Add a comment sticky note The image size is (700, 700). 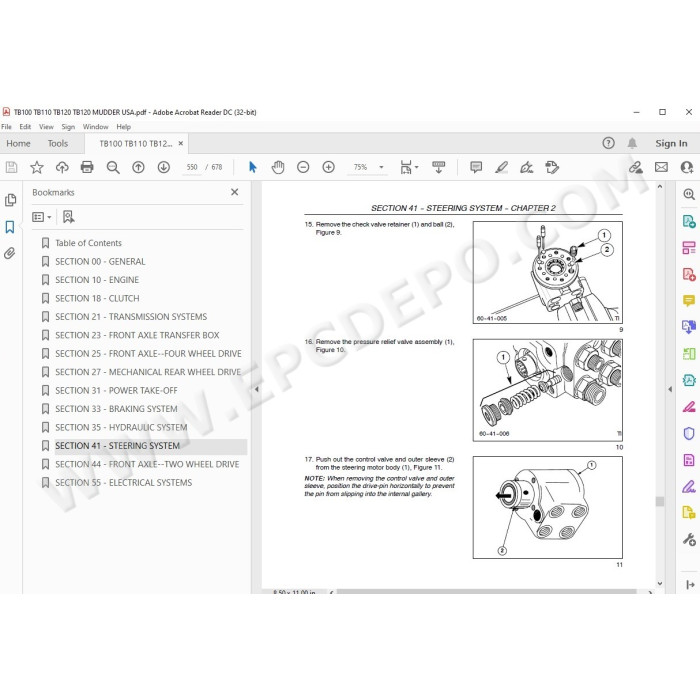click(x=476, y=167)
